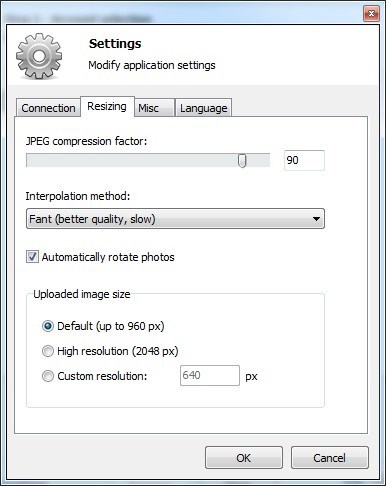The width and height of the screenshot is (386, 486).
Task: Click the Settings gear icon in the header
Action: [39, 56]
